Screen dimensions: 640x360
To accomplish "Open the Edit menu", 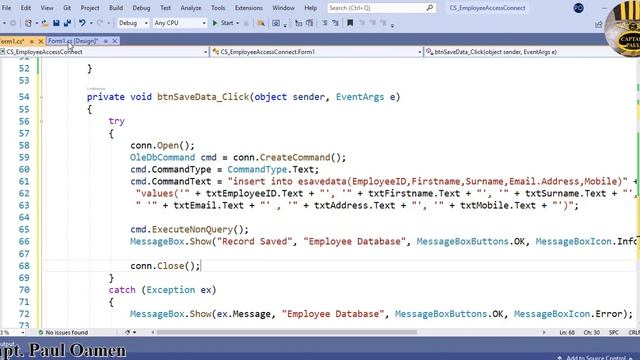I will 26,8.
